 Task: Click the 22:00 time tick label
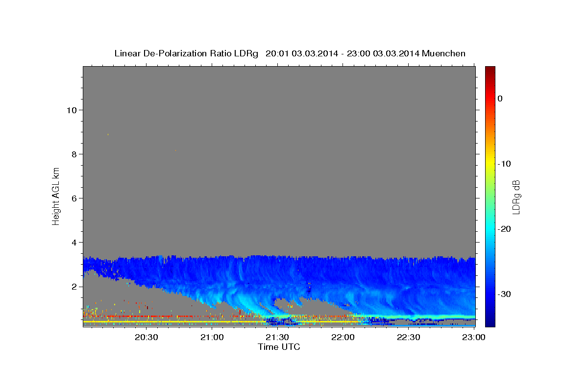tap(343, 337)
